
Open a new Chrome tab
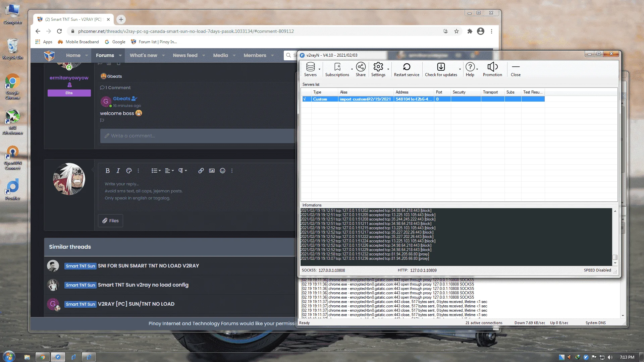pos(121,19)
